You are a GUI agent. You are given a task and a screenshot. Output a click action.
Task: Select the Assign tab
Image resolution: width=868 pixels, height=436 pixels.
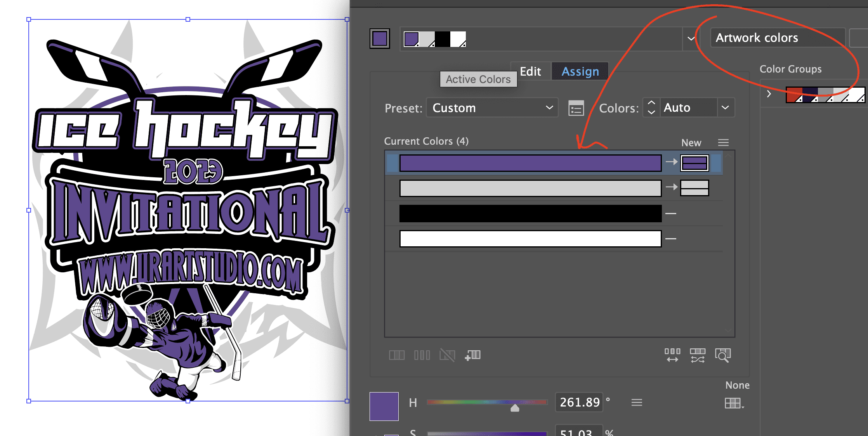(580, 71)
